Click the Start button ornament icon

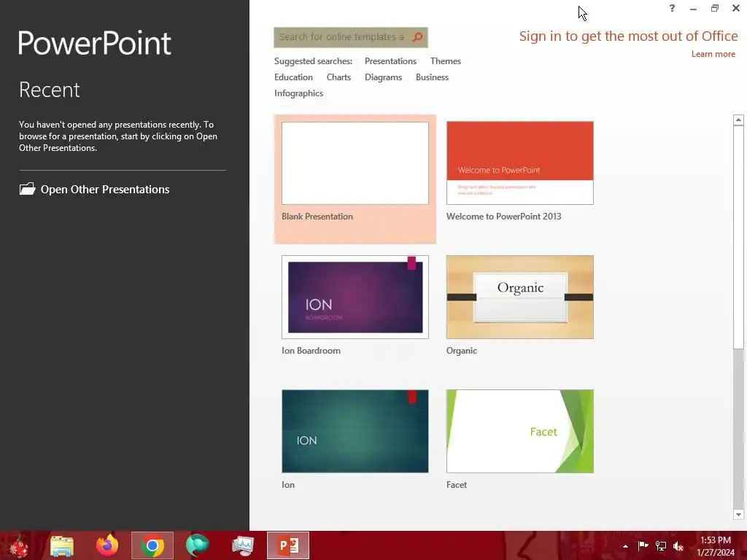pyautogui.click(x=18, y=545)
